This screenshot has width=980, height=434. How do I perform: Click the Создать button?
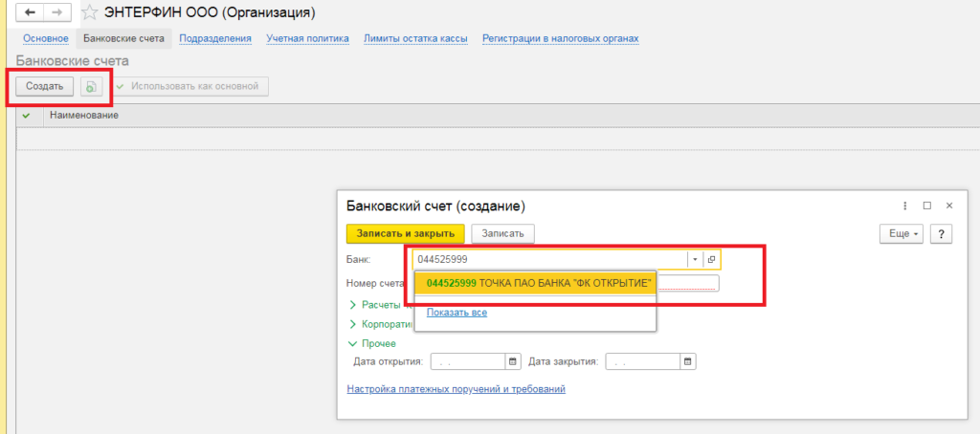coord(44,87)
